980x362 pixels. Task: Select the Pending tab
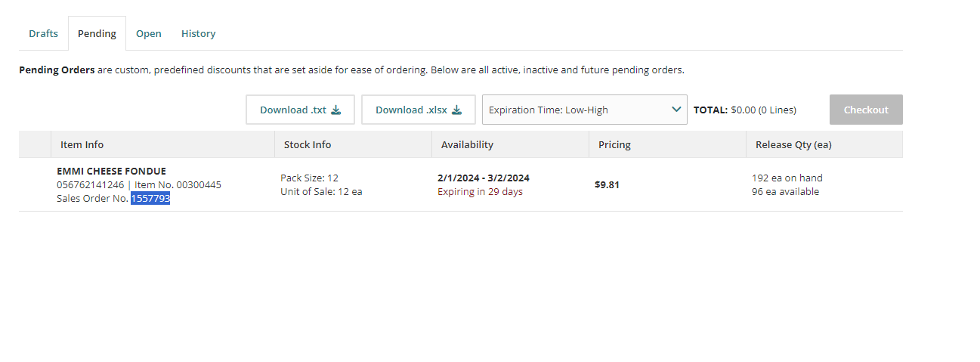97,33
